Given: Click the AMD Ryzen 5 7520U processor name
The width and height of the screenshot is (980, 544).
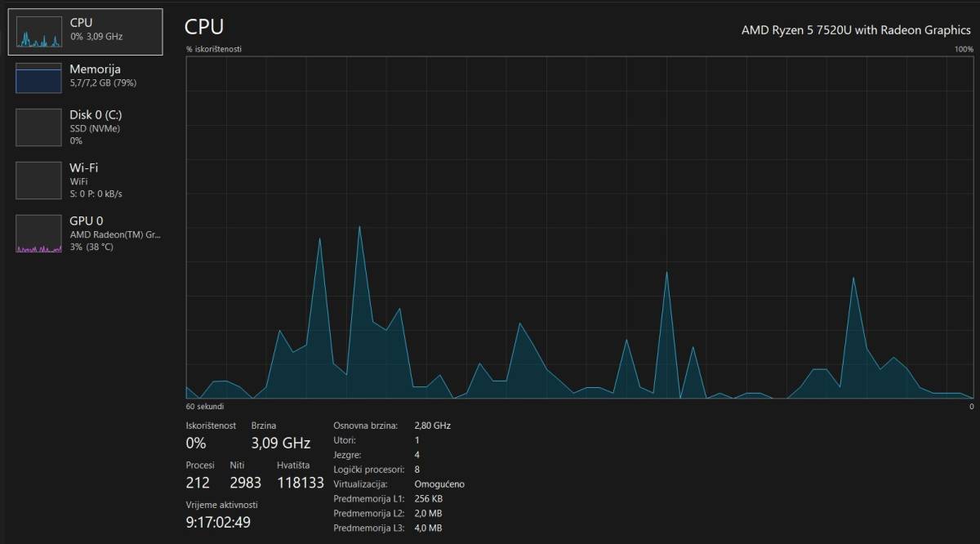Looking at the screenshot, I should (x=855, y=30).
